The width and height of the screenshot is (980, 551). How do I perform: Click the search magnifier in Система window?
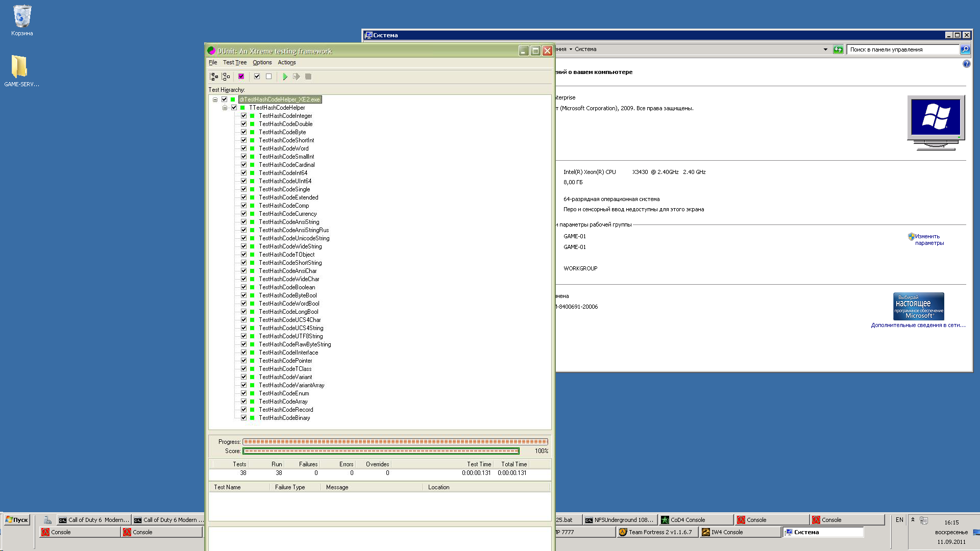pos(965,49)
